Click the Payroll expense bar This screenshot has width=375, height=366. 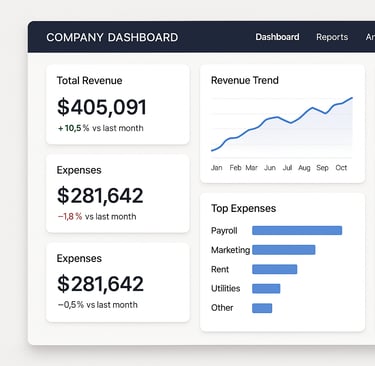click(x=297, y=230)
